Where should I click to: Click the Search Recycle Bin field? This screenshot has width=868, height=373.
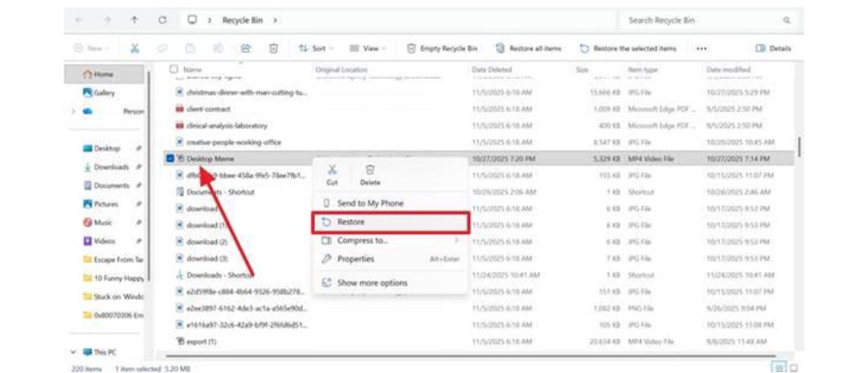[699, 20]
